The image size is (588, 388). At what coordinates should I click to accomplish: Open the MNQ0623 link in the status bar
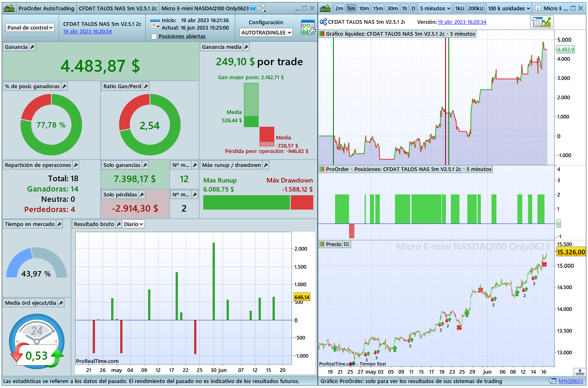point(571,381)
